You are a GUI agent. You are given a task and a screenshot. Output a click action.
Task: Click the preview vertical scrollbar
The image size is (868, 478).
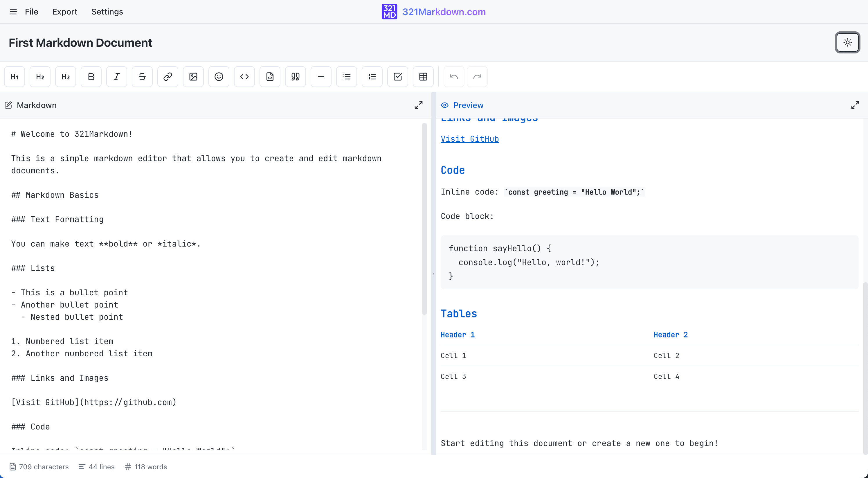865,368
